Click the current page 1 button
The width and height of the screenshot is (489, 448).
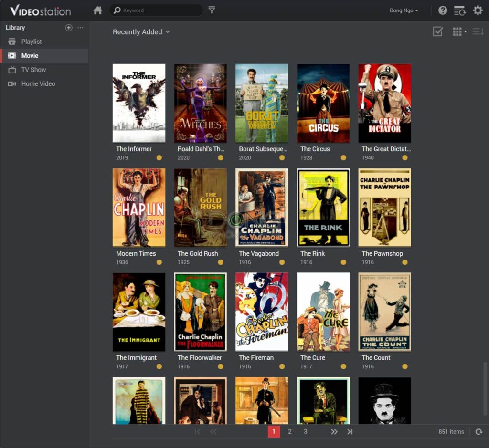coord(274,431)
